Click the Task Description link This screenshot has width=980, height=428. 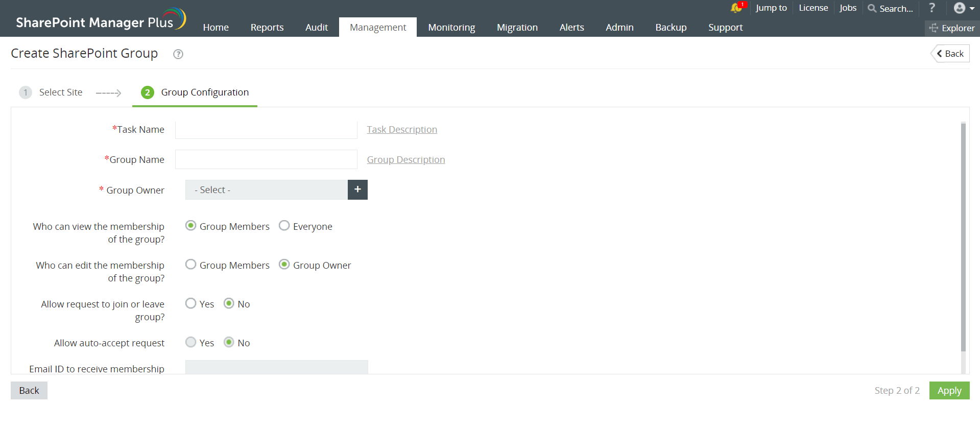[402, 130]
